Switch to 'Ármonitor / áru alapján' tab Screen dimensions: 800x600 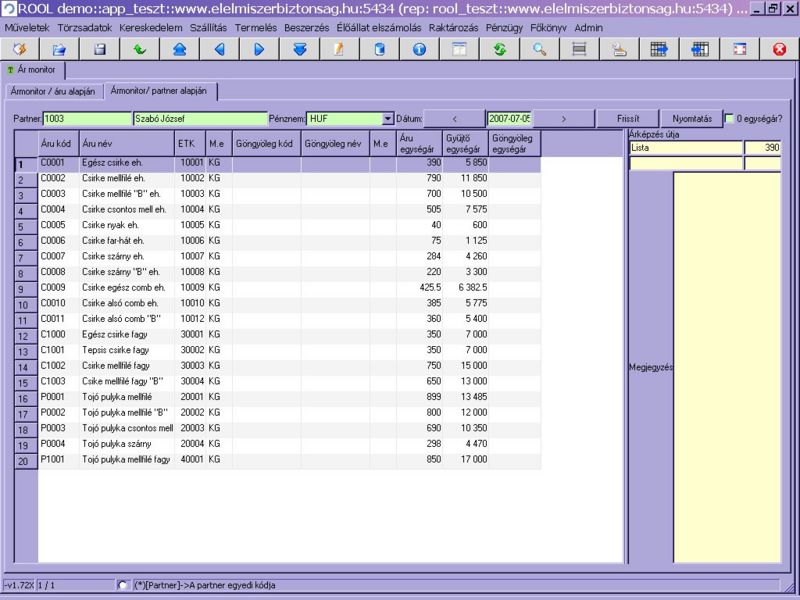pyautogui.click(x=53, y=91)
